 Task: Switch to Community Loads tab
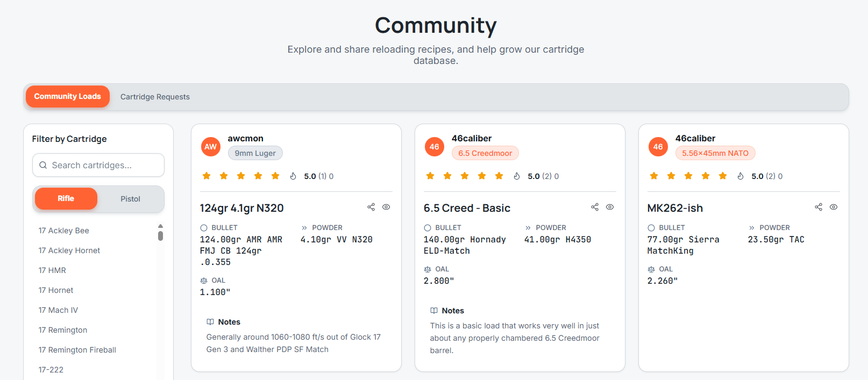(68, 97)
